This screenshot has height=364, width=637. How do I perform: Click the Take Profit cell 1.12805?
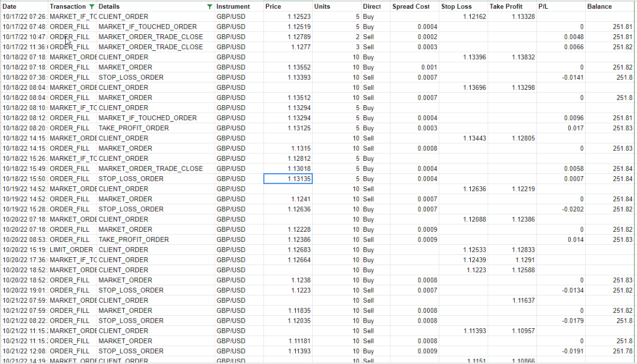click(512, 138)
